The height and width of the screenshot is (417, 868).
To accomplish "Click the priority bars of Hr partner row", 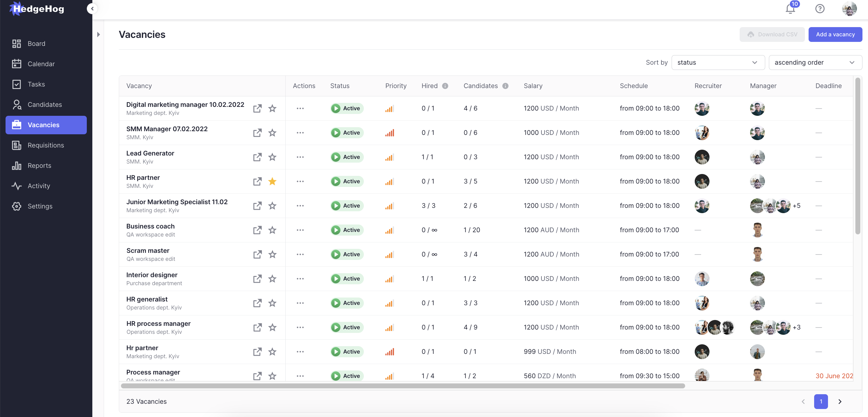I will click(389, 352).
